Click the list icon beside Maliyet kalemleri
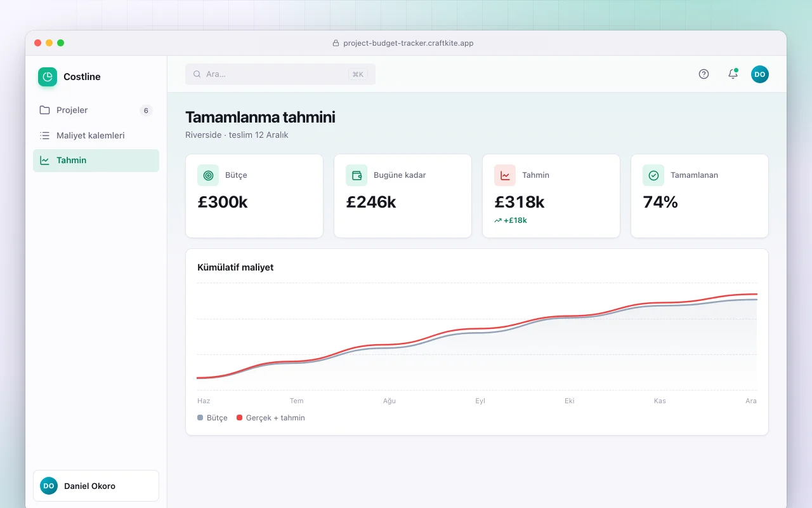 (x=44, y=135)
